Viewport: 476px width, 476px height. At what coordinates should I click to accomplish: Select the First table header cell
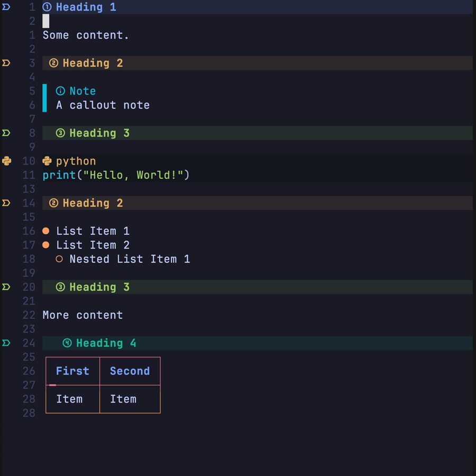coord(72,371)
